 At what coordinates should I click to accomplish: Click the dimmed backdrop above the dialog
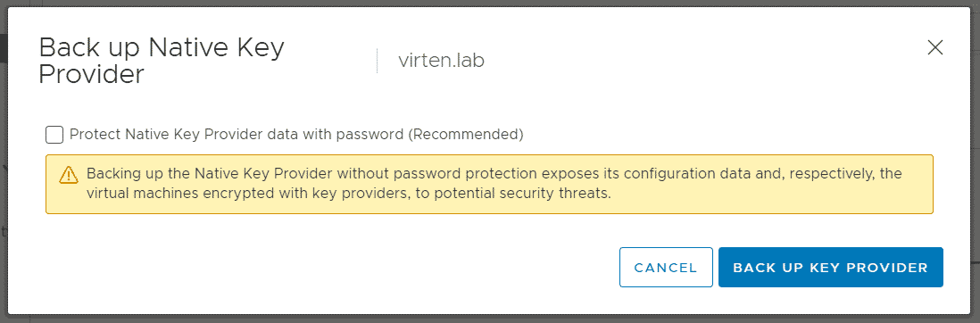490,4
